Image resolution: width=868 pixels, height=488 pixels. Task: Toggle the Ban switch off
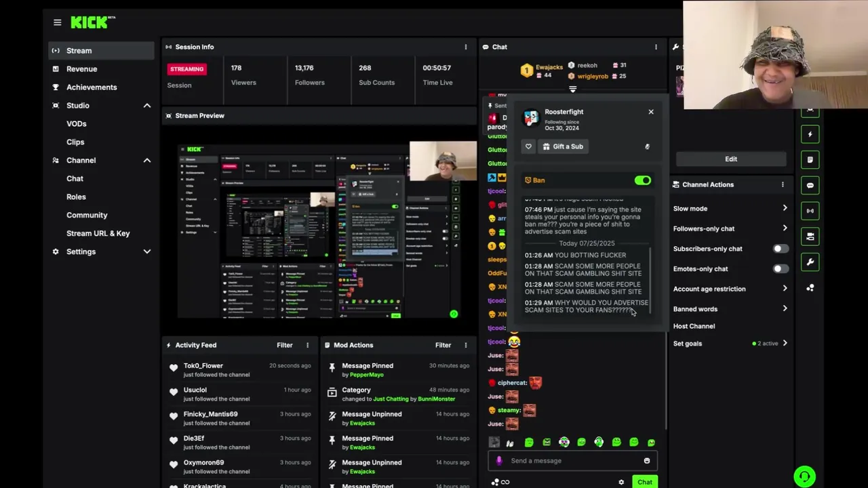(642, 180)
